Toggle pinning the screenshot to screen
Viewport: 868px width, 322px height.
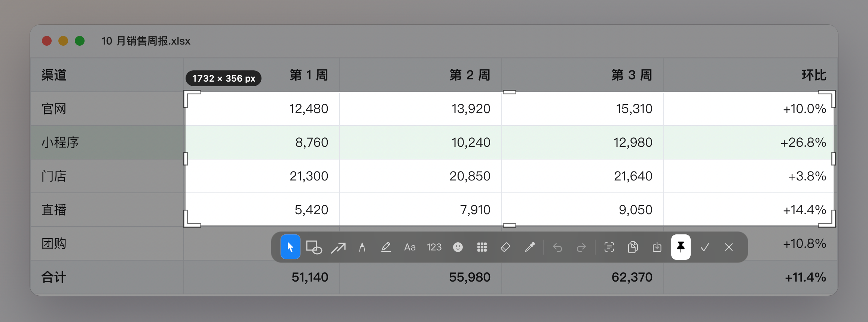pos(681,247)
